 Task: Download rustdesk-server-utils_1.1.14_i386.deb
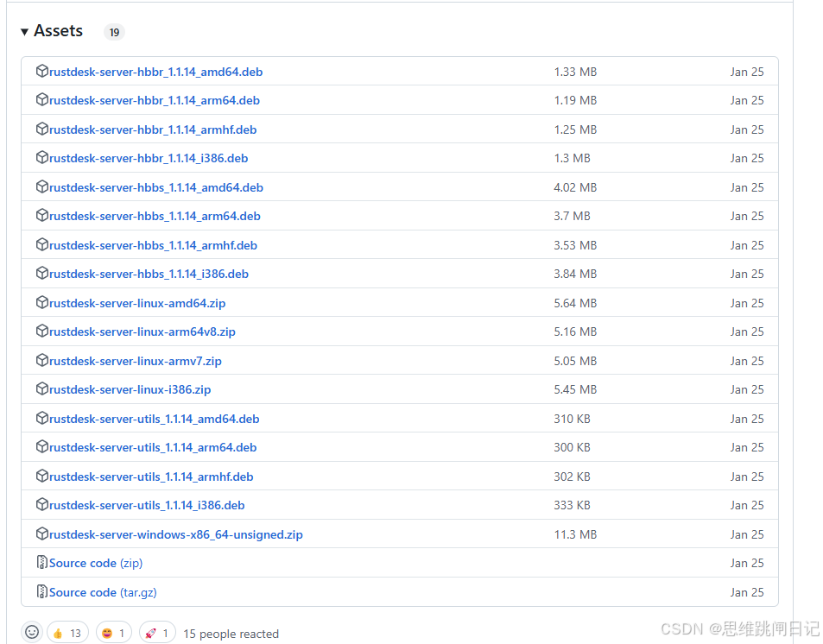pos(147,505)
